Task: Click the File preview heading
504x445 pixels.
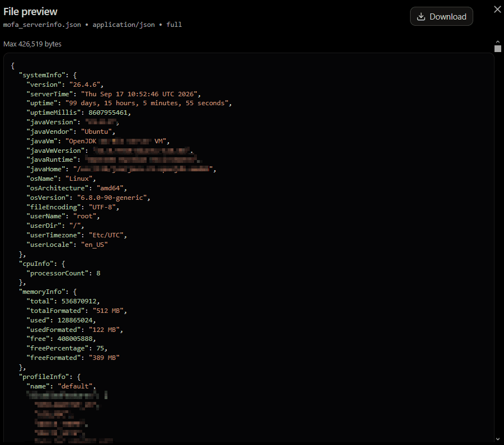Action: coord(30,12)
